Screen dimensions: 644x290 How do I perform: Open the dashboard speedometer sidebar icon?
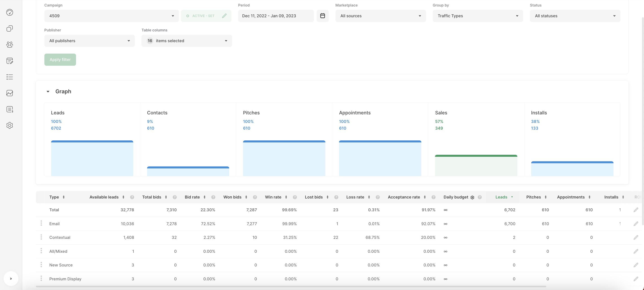[9, 12]
